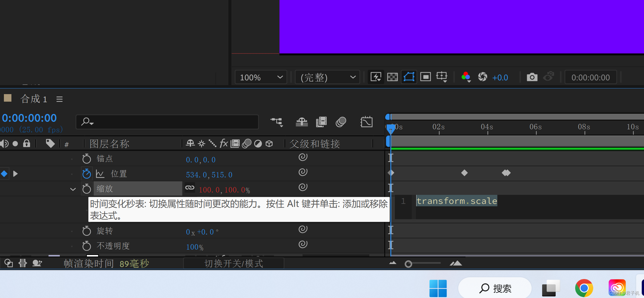Click the preview time 0:00:00:00 in viewer

tap(591, 78)
